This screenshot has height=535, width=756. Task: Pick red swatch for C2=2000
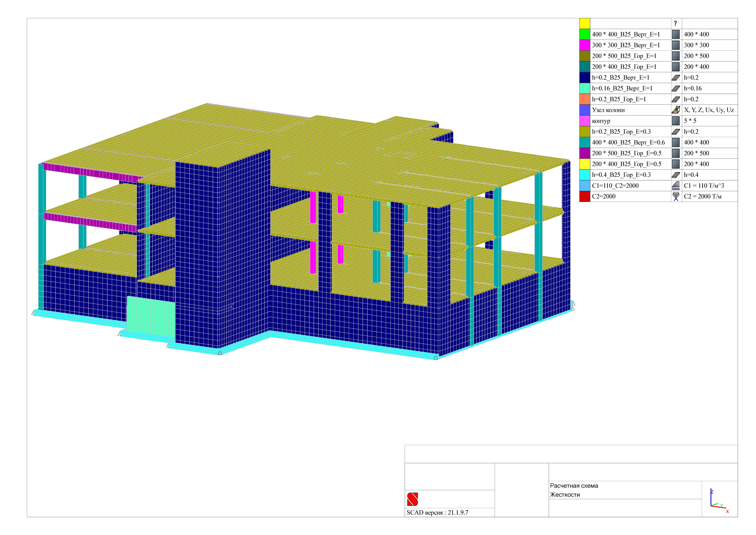coord(585,196)
